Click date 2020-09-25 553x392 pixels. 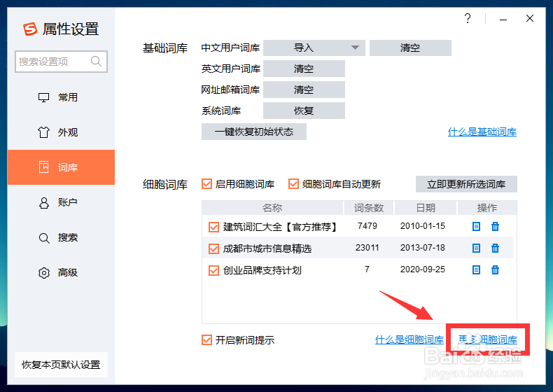423,269
